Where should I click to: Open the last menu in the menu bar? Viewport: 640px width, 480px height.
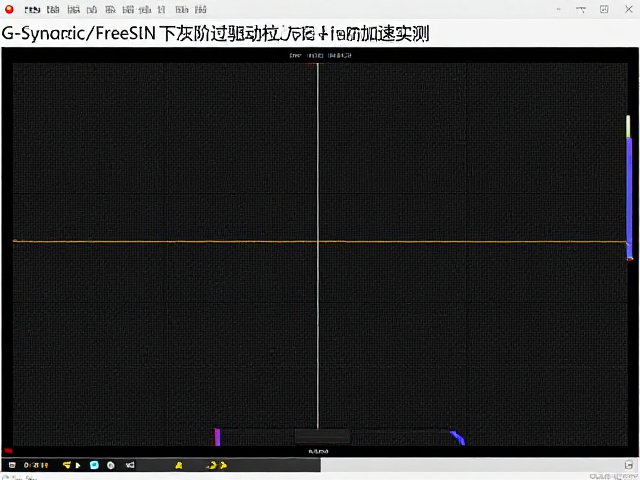click(200, 9)
